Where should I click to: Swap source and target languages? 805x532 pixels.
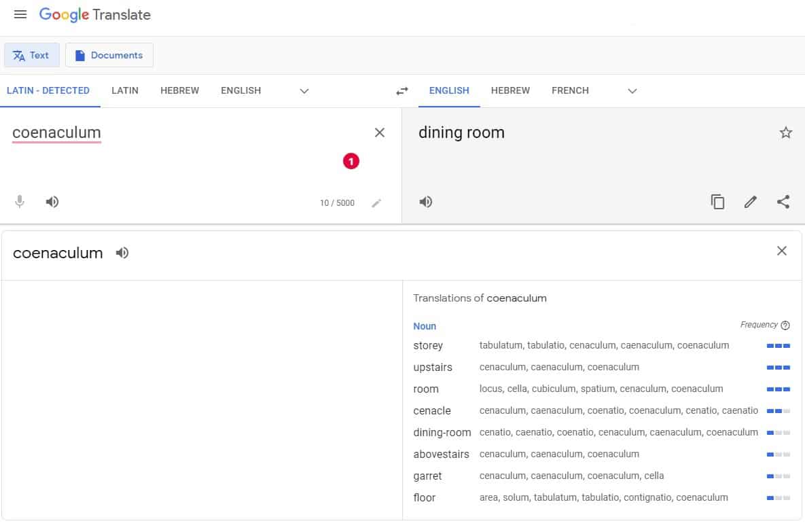402,90
